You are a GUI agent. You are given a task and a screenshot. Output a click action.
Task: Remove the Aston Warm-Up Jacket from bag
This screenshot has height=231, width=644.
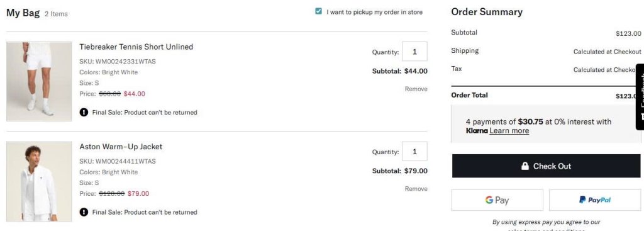tap(416, 189)
